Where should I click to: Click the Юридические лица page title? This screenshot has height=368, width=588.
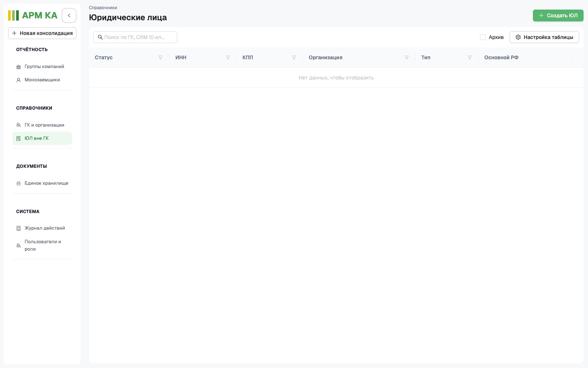pos(128,18)
